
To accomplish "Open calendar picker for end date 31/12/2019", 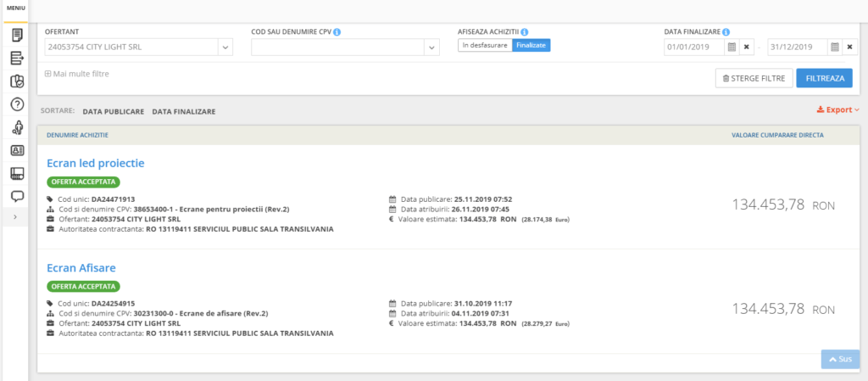I will [835, 47].
